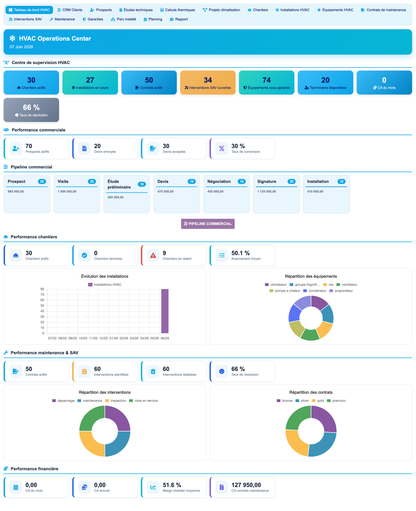Click the Taux de conversion percent icon

click(x=222, y=148)
